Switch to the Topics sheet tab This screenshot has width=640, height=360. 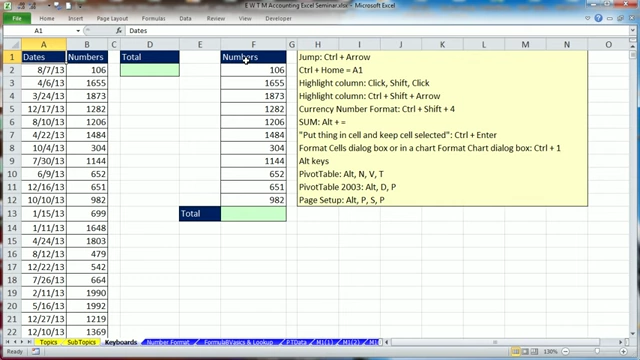pos(48,342)
